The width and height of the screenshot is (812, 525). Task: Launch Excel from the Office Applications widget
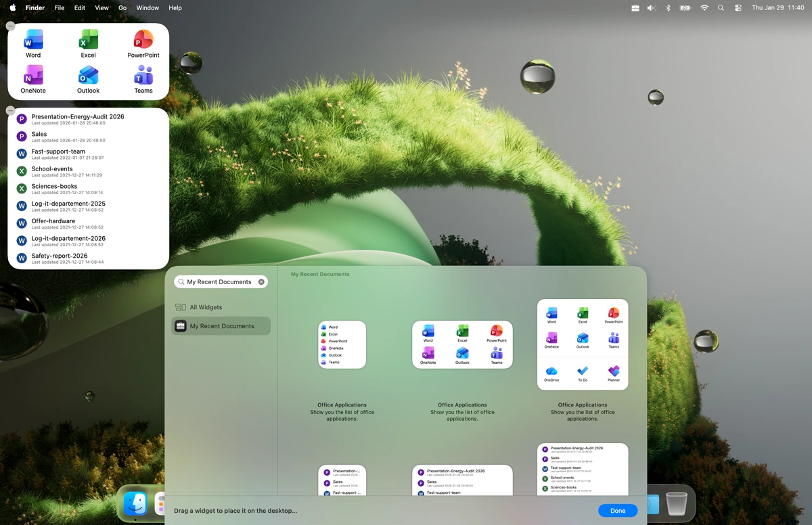tap(88, 39)
